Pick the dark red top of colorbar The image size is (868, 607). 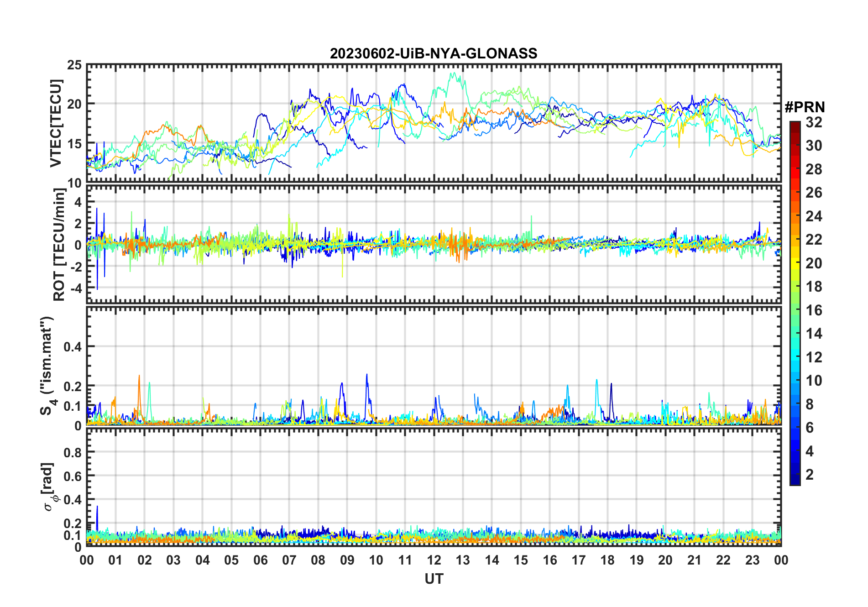click(795, 124)
